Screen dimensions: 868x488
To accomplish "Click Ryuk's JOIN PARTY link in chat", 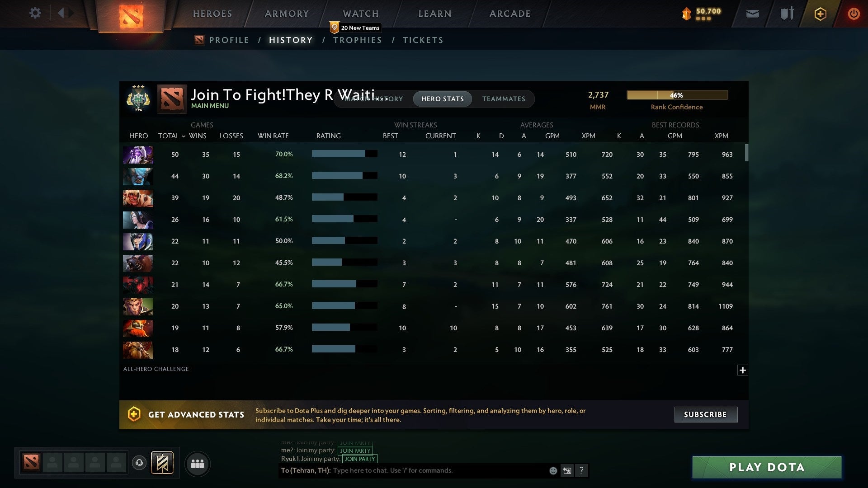I will click(359, 459).
